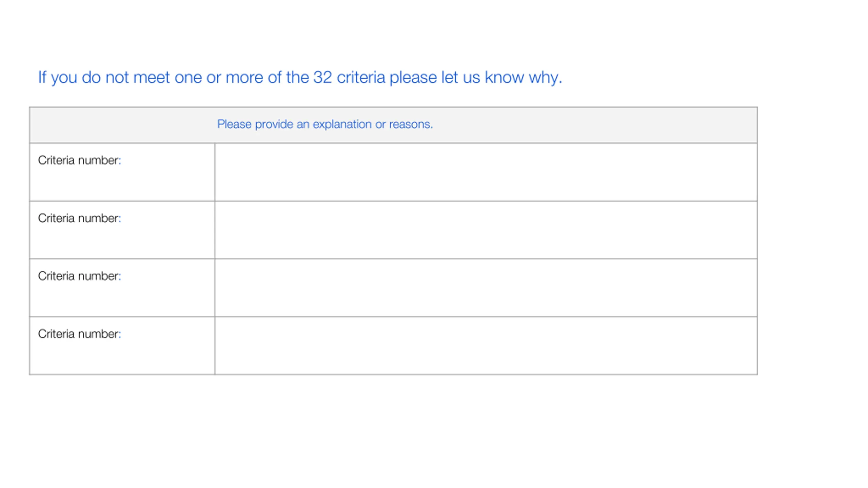Click the blank space under the second 'Criteria number:'
Viewport: 868px width, 488px height.
(122, 242)
